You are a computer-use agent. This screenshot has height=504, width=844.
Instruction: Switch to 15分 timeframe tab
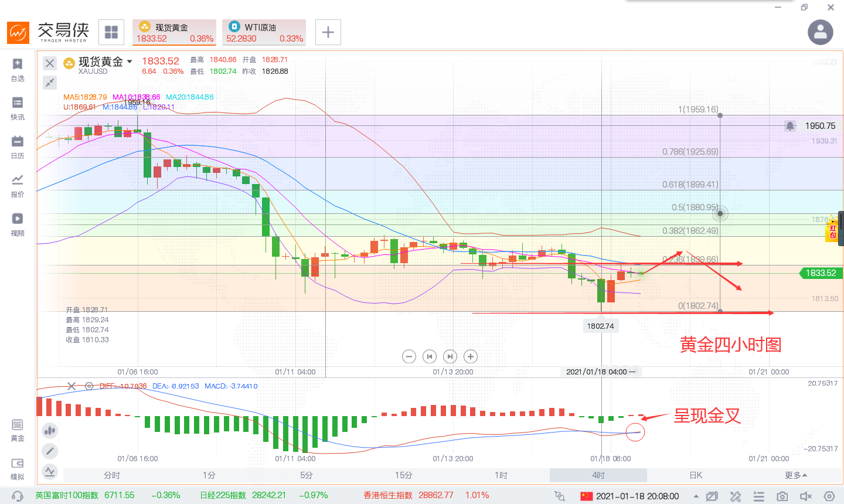coord(404,475)
